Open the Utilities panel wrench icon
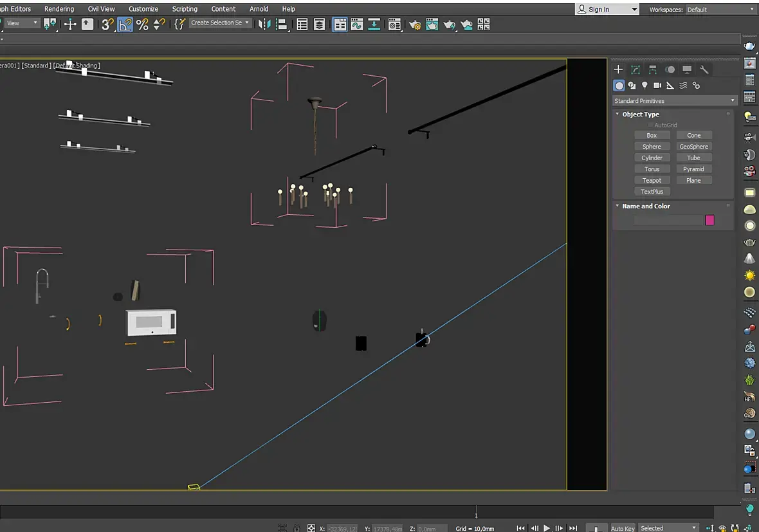The width and height of the screenshot is (759, 532). (704, 69)
